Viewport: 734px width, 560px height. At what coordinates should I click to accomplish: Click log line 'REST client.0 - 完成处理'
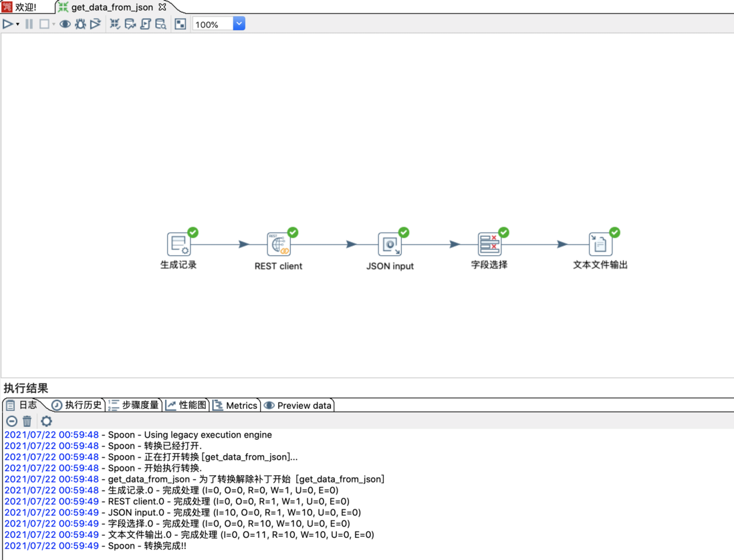pos(177,501)
